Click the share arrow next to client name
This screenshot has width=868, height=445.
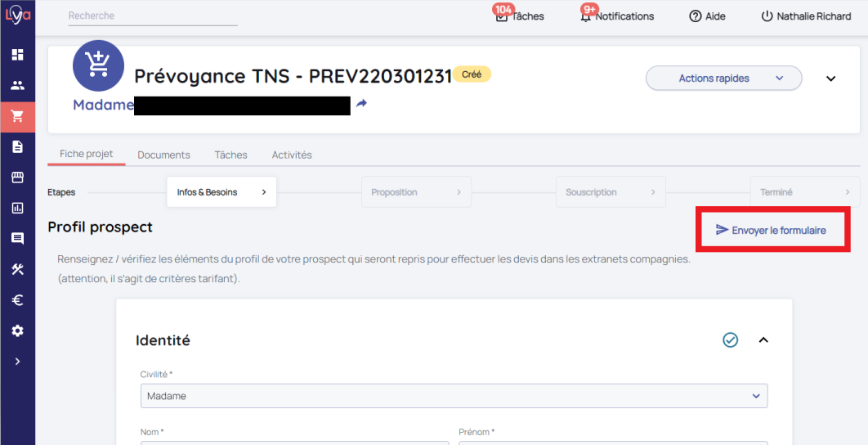361,104
